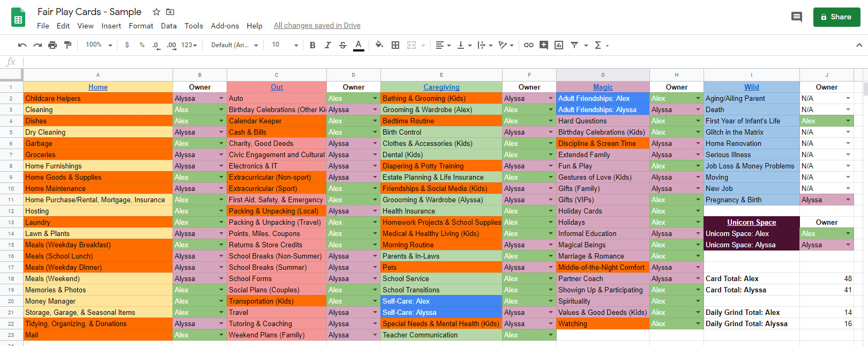This screenshot has width=868, height=346.
Task: Open comment history icon
Action: (x=797, y=17)
